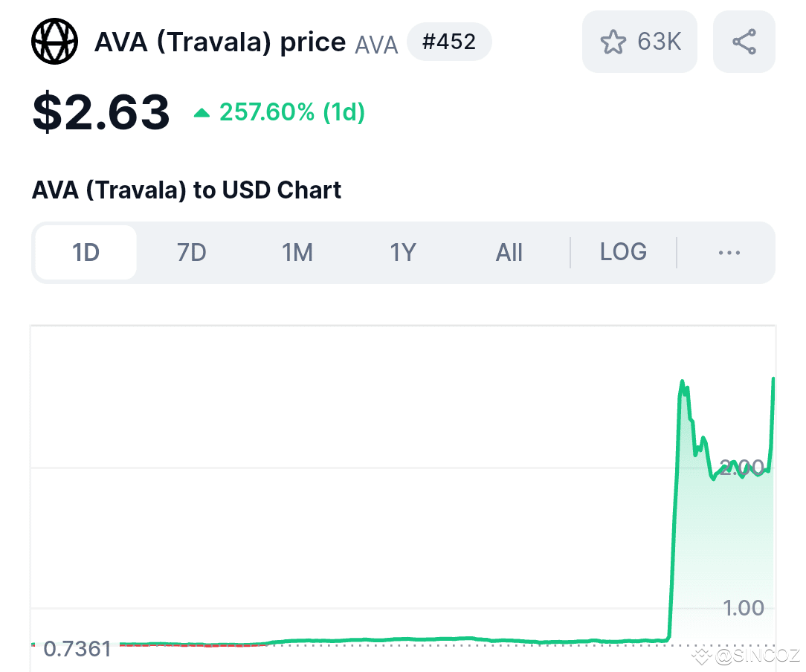Click the peak of the price spike
The width and height of the screenshot is (806, 672).
click(x=683, y=381)
